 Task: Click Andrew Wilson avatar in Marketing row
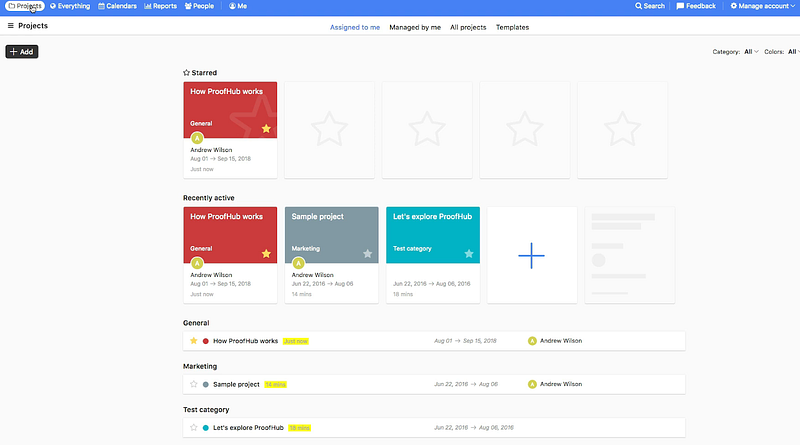532,384
